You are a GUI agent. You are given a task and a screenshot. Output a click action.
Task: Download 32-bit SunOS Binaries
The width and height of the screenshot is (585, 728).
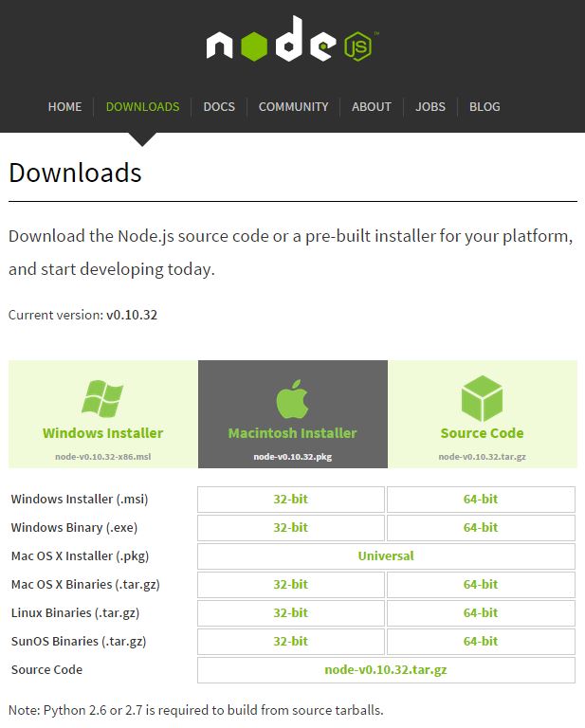click(291, 641)
